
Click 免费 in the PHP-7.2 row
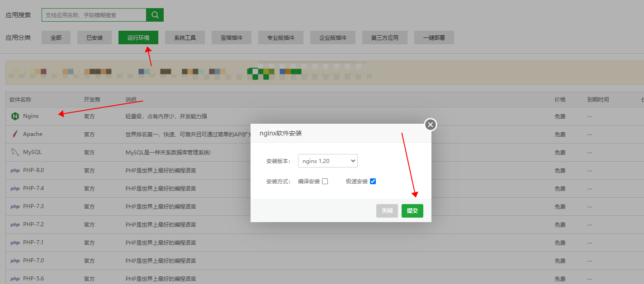[x=560, y=225]
